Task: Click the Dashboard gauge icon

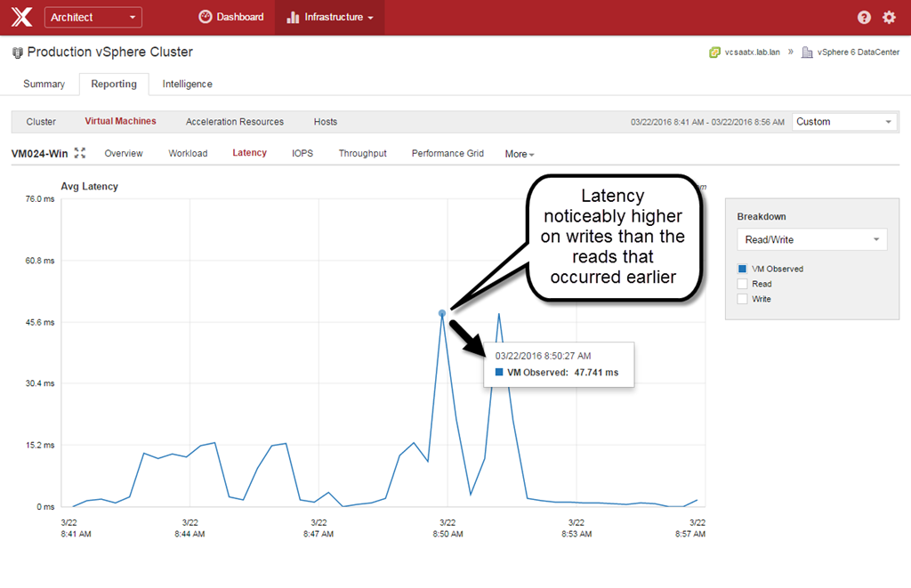Action: click(206, 17)
